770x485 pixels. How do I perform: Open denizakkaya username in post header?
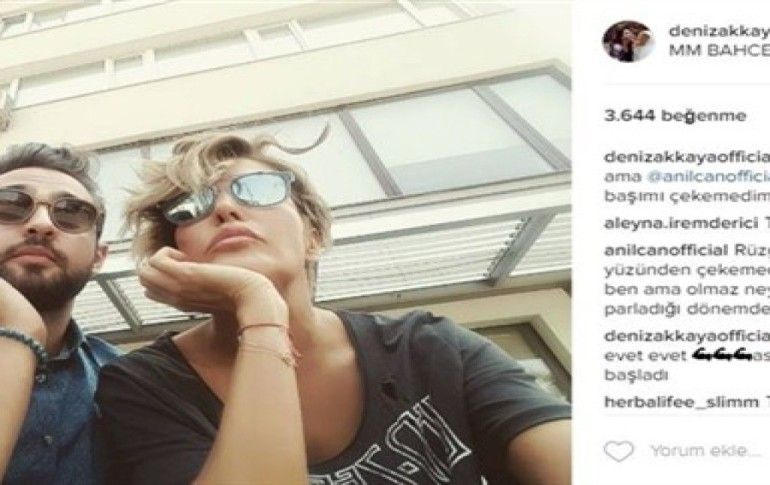click(719, 31)
